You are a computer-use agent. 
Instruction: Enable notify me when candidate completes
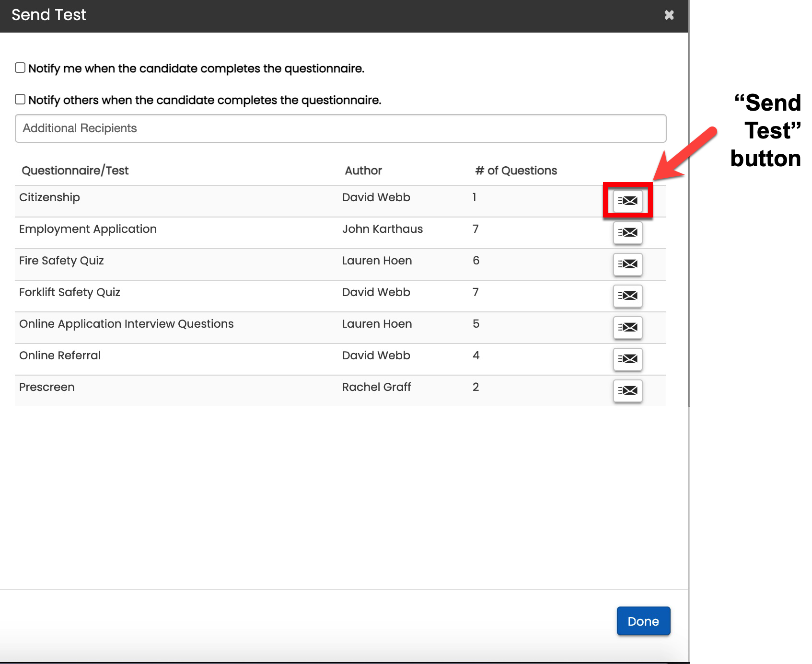[20, 68]
